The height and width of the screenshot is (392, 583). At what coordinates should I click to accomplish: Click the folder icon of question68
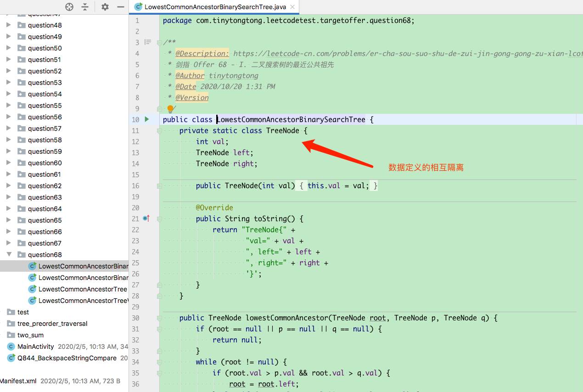[x=21, y=255]
